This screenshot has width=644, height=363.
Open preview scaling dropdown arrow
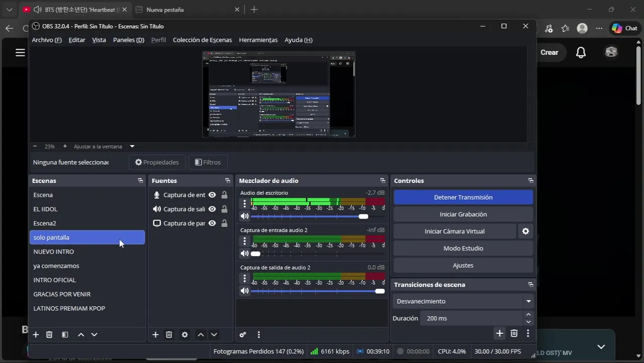132,146
